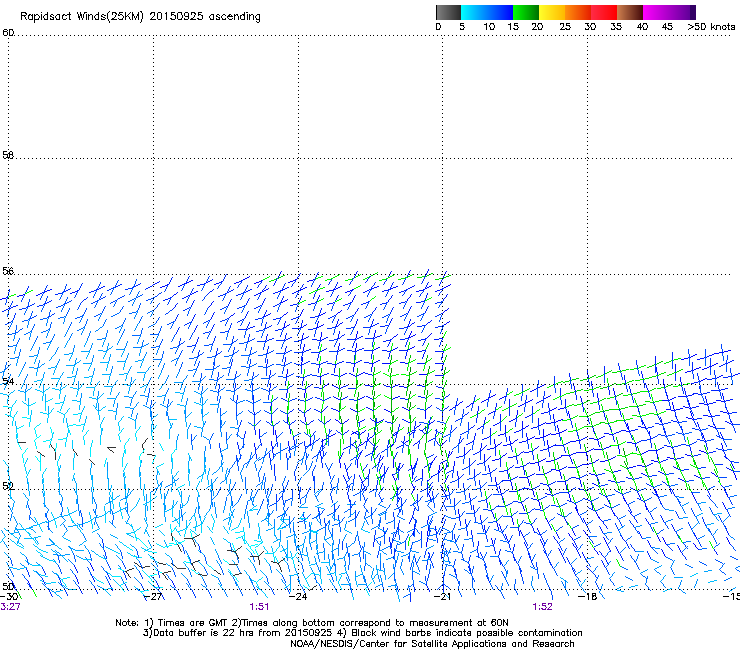Click the legend tick label '10'

coord(489,27)
